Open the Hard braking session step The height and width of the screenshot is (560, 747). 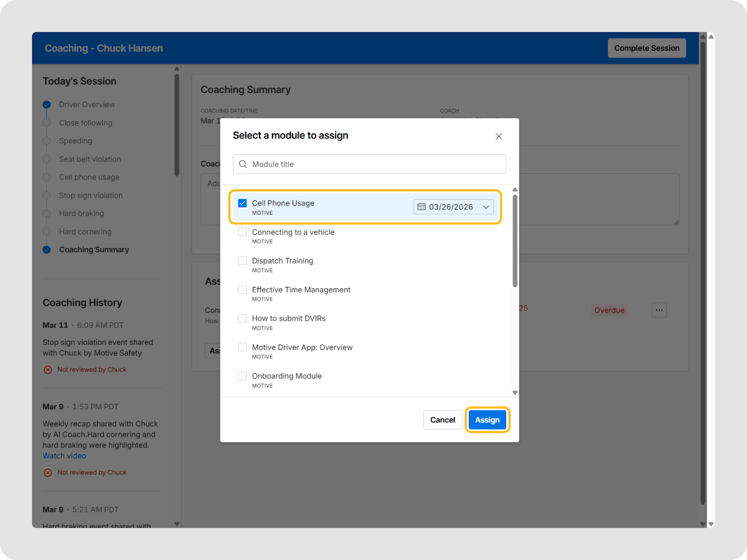coord(81,213)
